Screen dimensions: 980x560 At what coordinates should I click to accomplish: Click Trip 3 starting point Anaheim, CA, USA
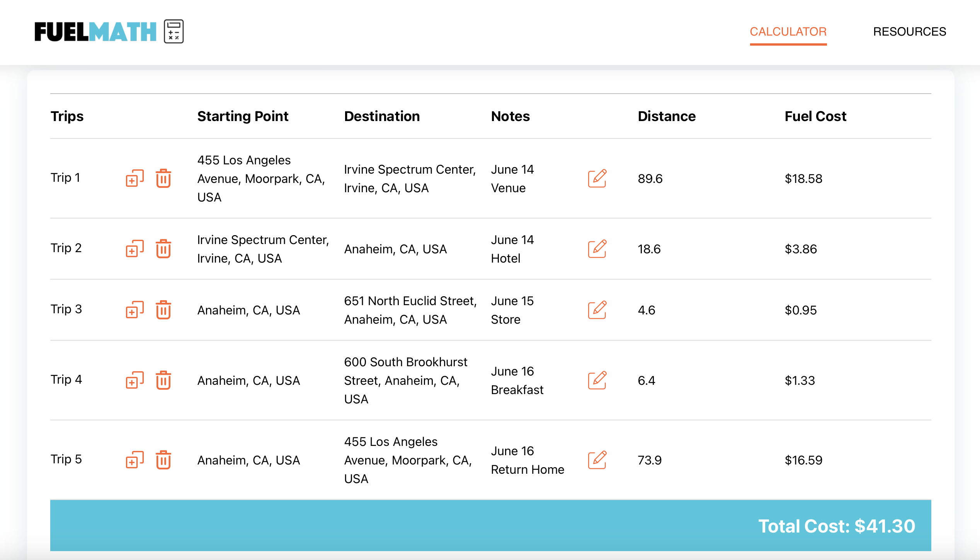(x=248, y=310)
